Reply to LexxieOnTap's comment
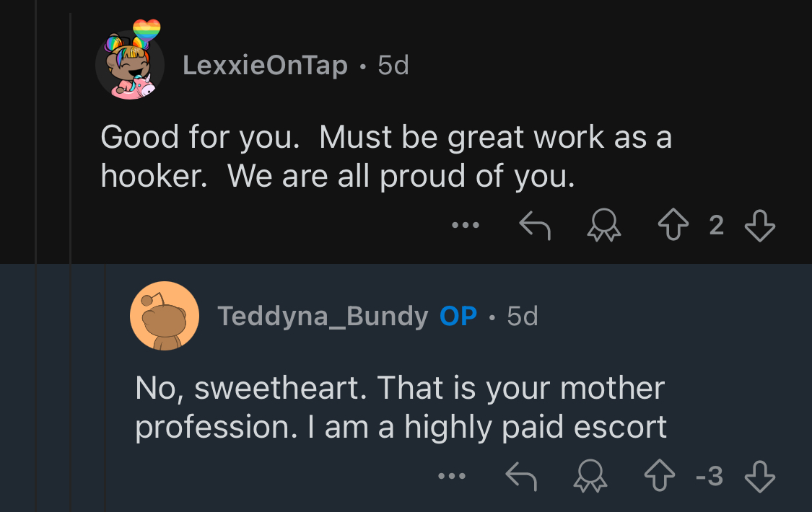The width and height of the screenshot is (812, 512). pyautogui.click(x=535, y=225)
